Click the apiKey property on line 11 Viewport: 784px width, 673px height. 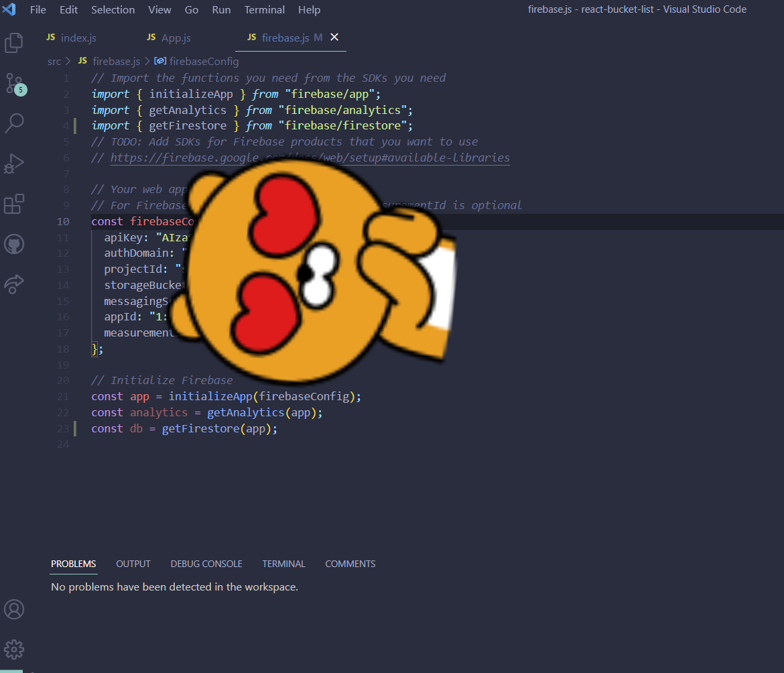tap(123, 237)
